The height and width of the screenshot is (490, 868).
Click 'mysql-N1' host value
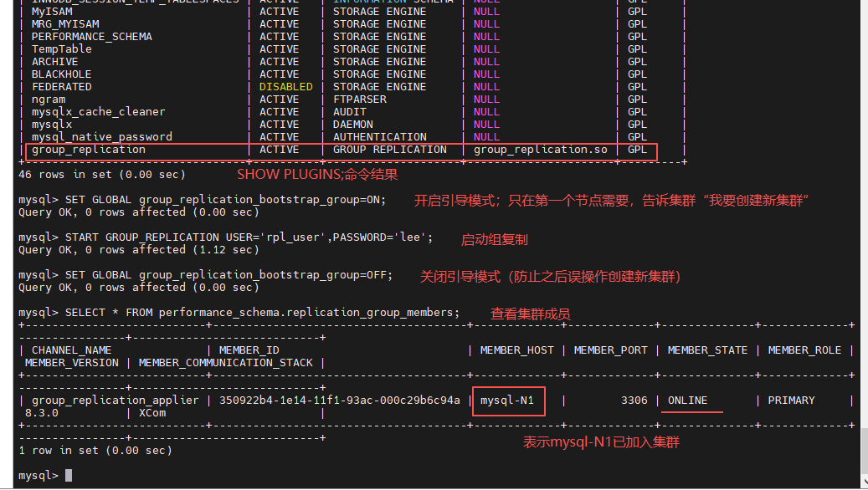click(x=507, y=401)
